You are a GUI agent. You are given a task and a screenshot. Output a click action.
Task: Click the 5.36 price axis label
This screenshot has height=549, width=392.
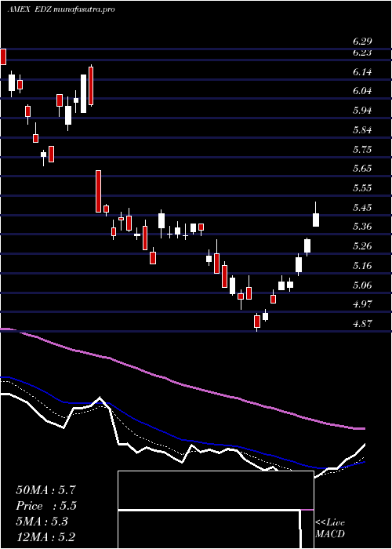(x=362, y=227)
